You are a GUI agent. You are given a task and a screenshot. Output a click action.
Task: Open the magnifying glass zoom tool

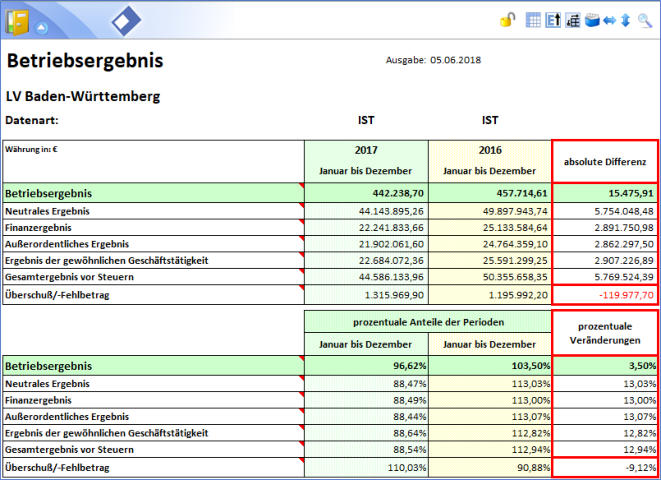click(645, 20)
